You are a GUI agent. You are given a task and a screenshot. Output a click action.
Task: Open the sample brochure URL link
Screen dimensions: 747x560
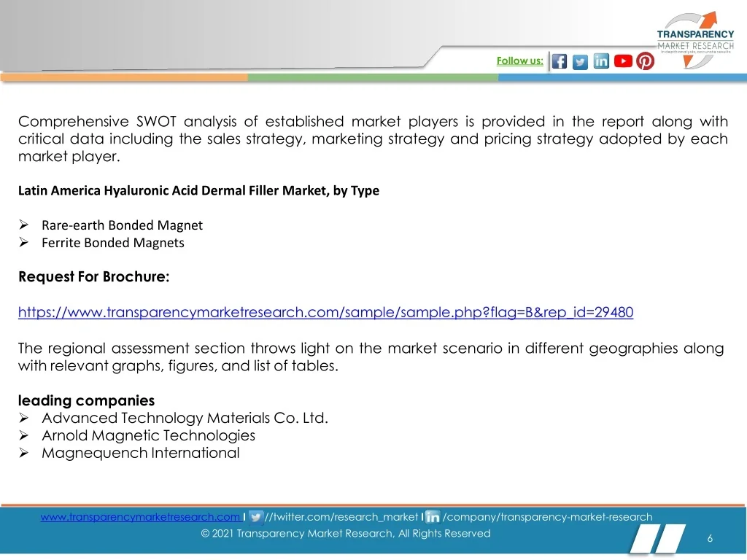tap(325, 312)
